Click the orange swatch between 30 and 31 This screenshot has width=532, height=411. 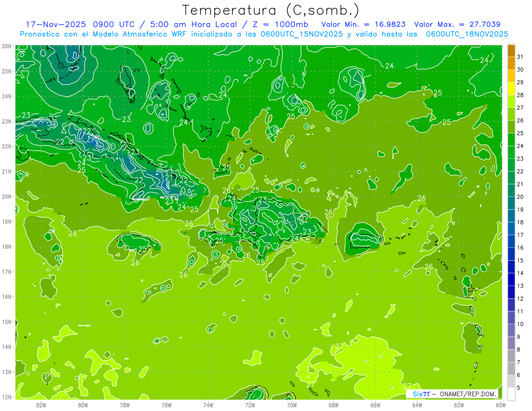tap(511, 63)
